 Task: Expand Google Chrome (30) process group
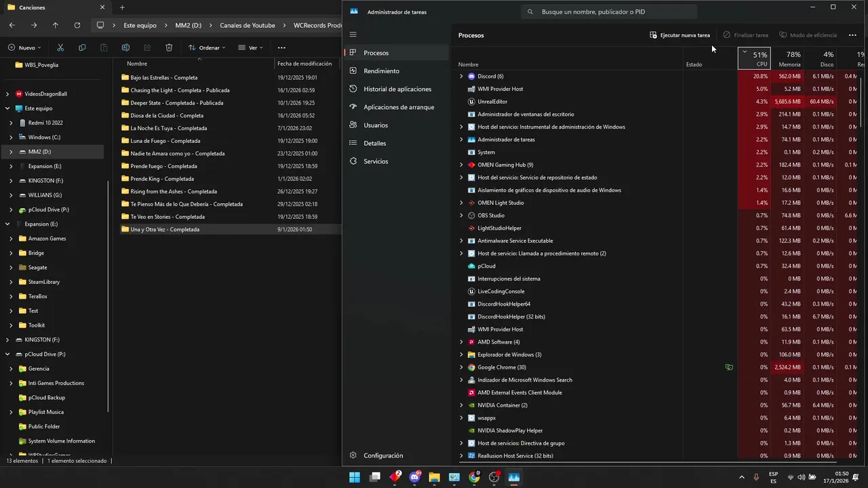point(461,367)
